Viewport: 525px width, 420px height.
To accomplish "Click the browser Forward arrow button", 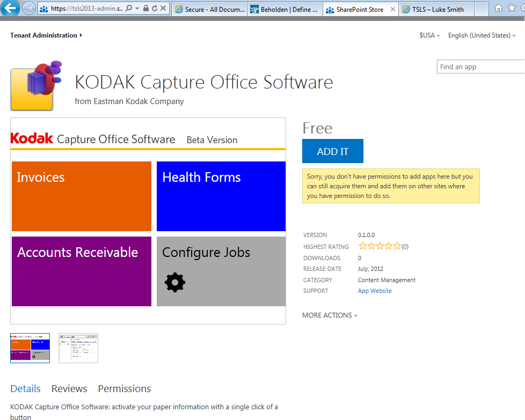I will tap(29, 9).
